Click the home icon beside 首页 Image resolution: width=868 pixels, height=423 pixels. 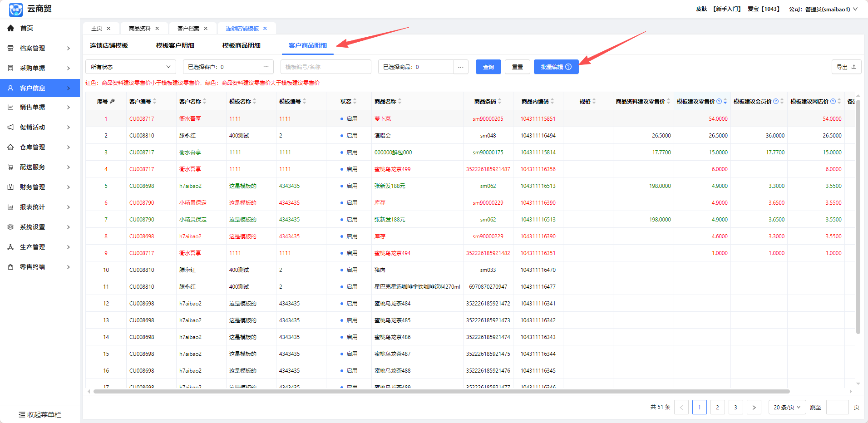click(11, 28)
